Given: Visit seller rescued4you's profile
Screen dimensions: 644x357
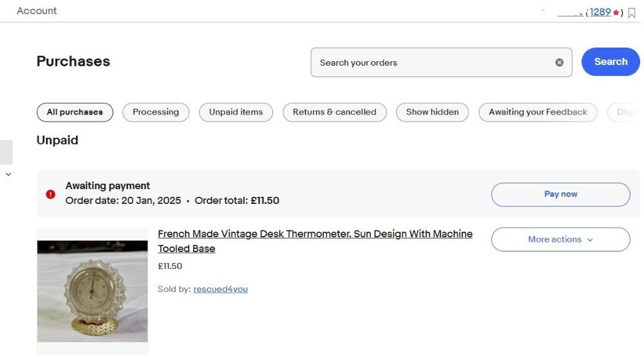Looking at the screenshot, I should (x=220, y=289).
